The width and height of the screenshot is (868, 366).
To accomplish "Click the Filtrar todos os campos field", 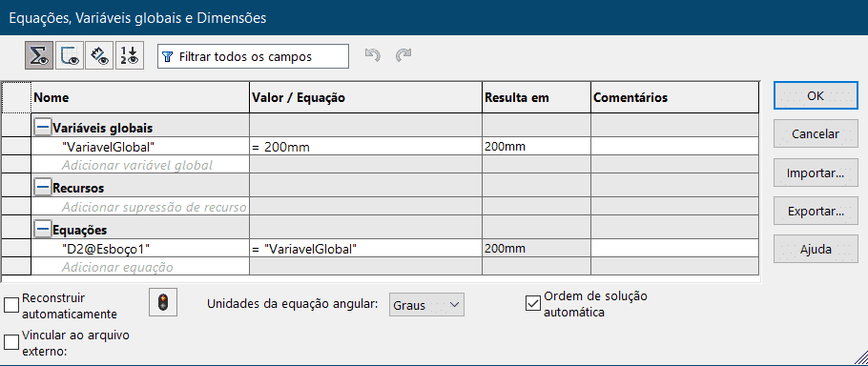I will [x=253, y=56].
